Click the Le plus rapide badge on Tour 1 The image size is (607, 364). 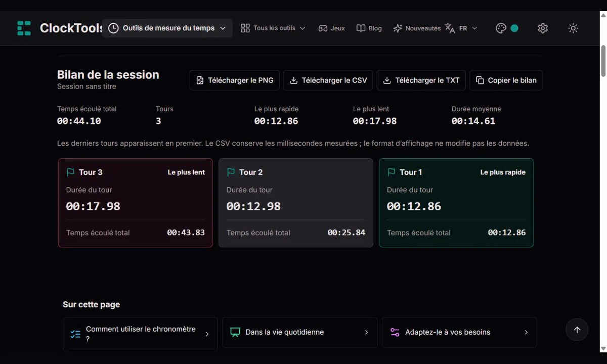(x=503, y=172)
